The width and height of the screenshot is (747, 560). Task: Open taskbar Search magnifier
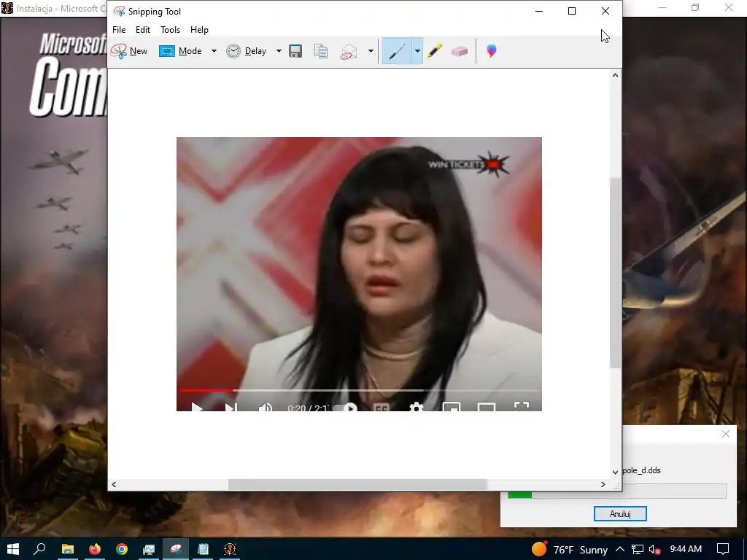[39, 549]
